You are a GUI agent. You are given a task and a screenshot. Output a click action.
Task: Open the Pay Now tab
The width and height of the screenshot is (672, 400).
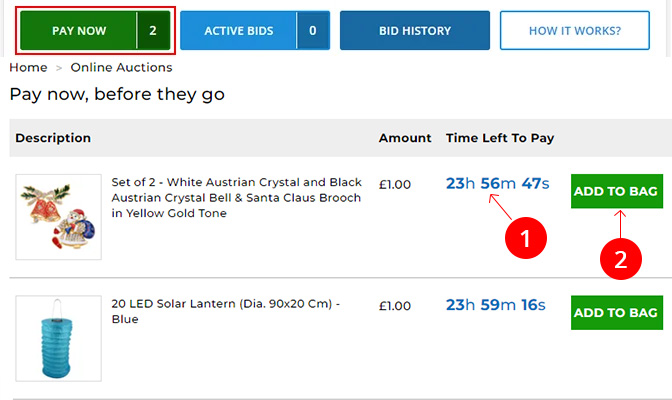click(78, 31)
